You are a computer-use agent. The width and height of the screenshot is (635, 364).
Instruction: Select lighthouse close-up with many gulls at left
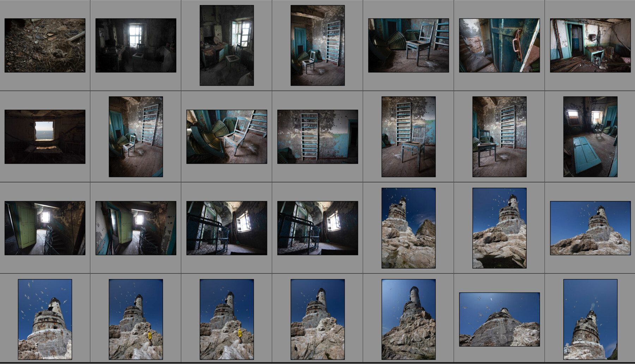pyautogui.click(x=45, y=320)
